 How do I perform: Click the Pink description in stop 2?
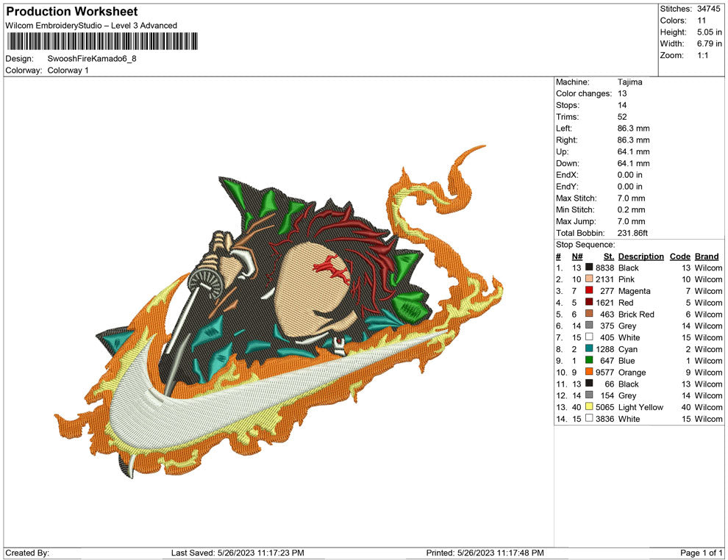coord(627,279)
